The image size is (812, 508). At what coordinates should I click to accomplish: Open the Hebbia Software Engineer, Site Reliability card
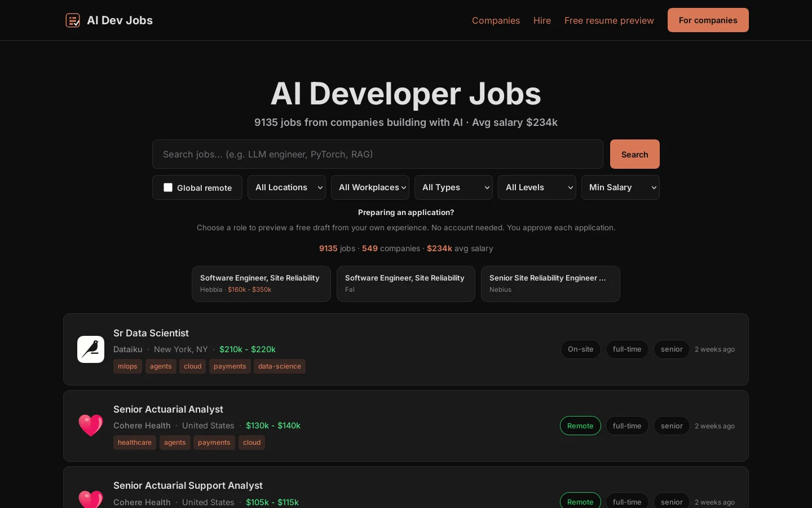tap(261, 284)
